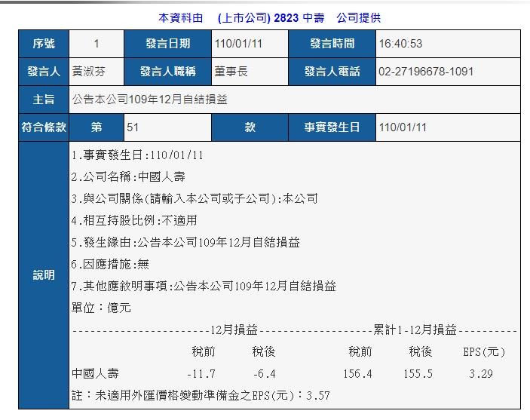Click the 中國人壽 row label in results
Viewport: 530px width, 420px height.
95,373
